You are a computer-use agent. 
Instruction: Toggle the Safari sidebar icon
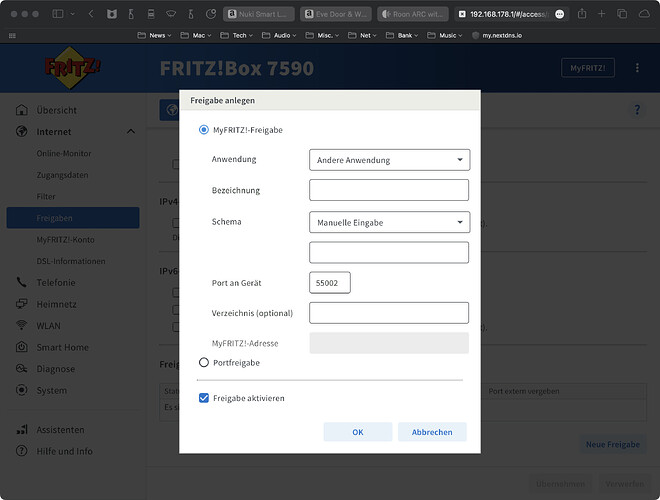tap(58, 14)
